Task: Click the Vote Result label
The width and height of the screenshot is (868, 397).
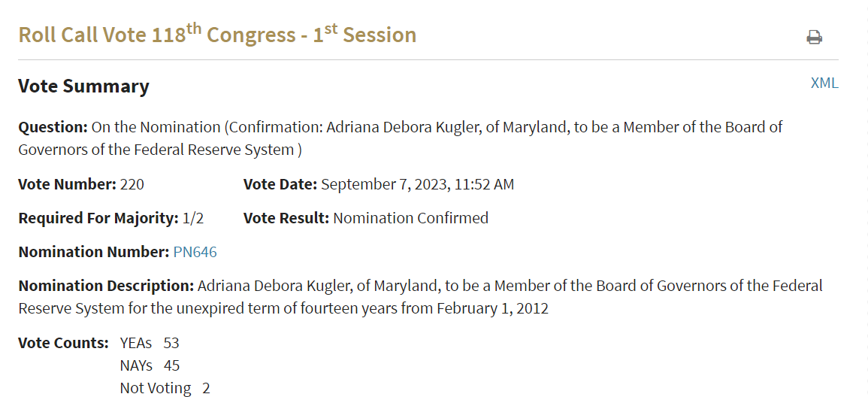Action: (x=286, y=218)
